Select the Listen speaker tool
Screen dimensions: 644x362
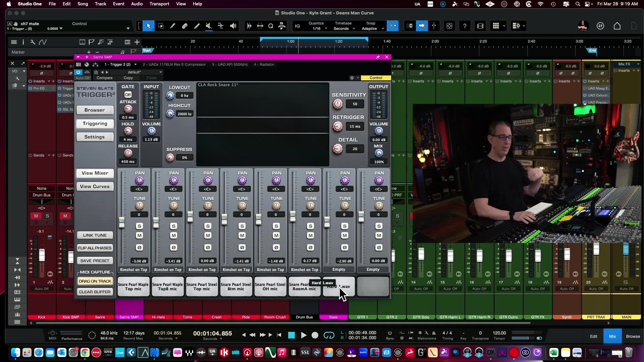[x=233, y=26]
